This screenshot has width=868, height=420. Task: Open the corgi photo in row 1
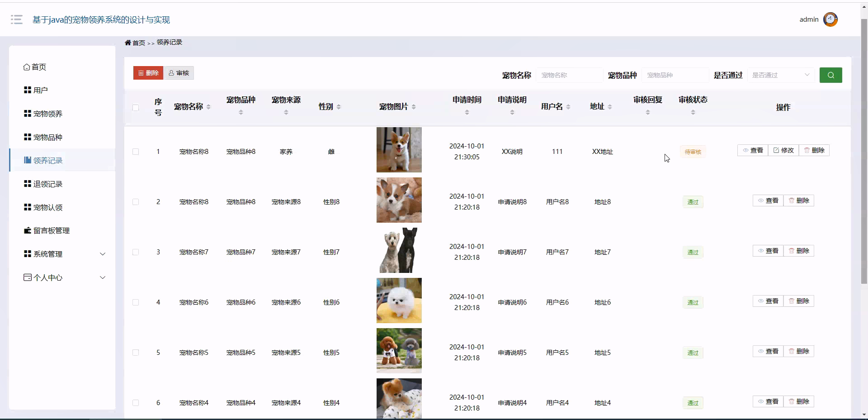pos(399,150)
